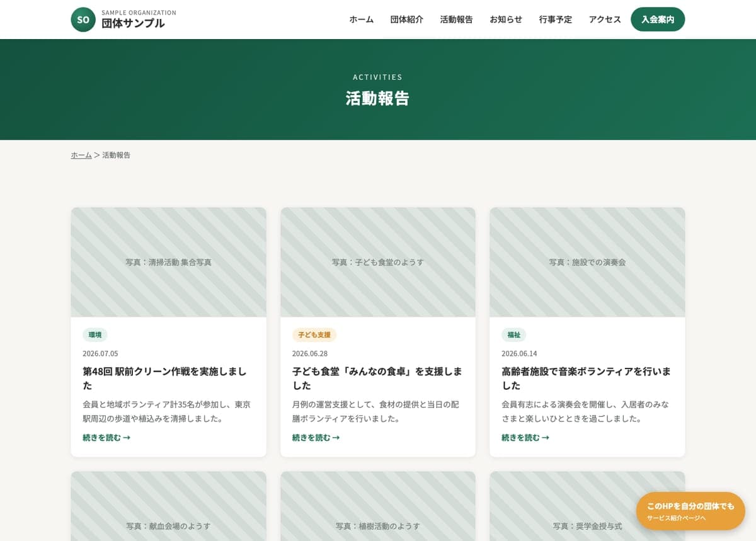The image size is (756, 541).
Task: Open the 清掃活動 集合写真 thumbnail
Action: (x=168, y=262)
